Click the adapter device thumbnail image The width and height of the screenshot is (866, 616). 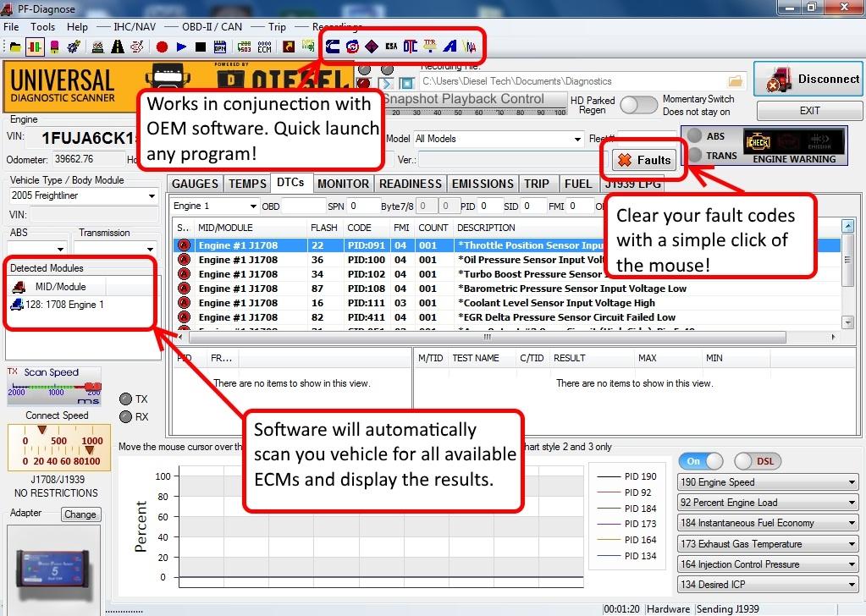pos(53,569)
